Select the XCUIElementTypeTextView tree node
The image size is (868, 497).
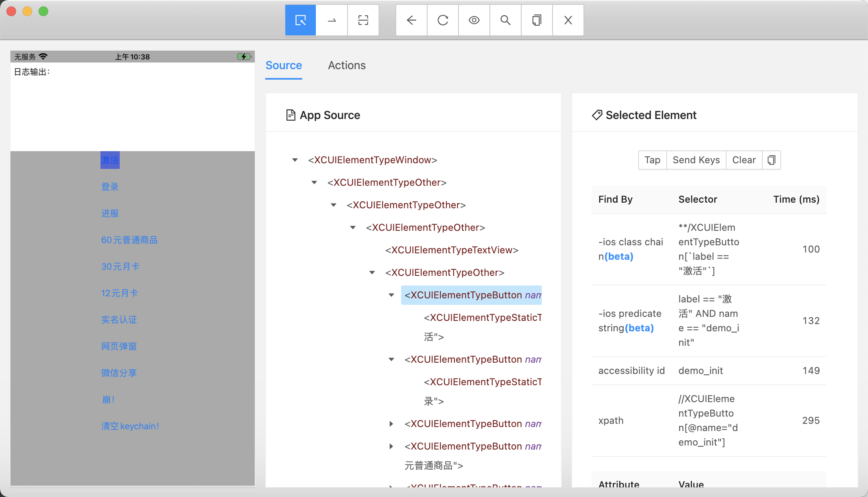[452, 250]
